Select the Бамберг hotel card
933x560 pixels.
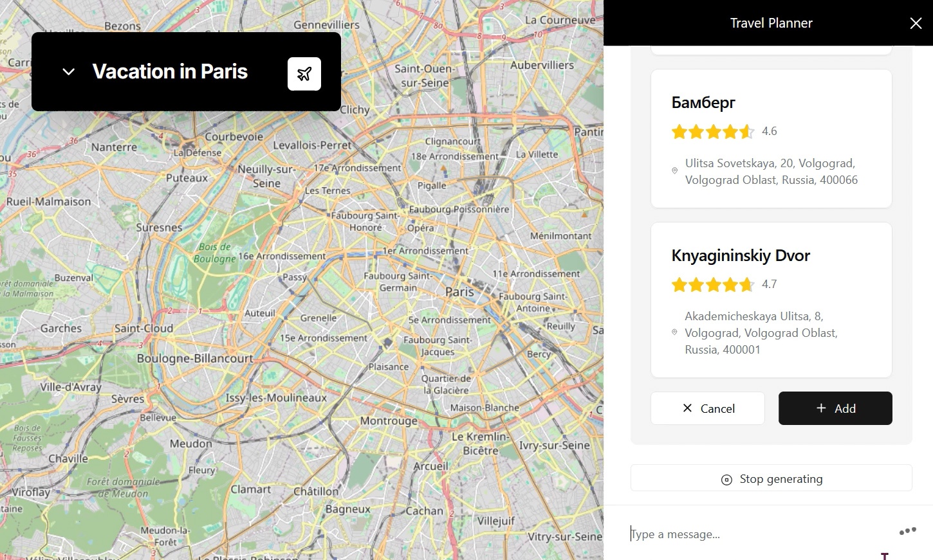(771, 138)
